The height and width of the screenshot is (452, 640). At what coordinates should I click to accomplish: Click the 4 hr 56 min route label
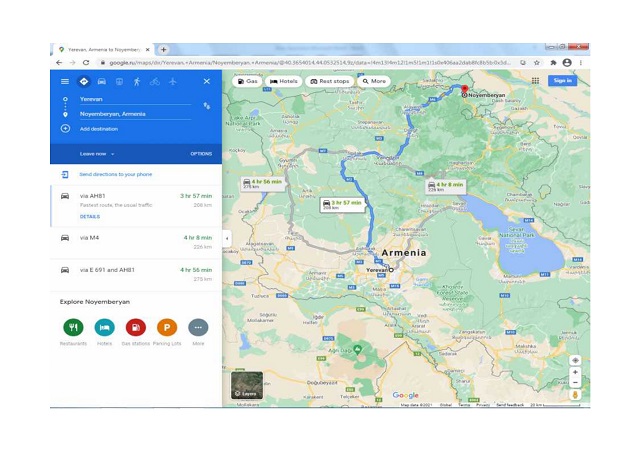point(262,184)
